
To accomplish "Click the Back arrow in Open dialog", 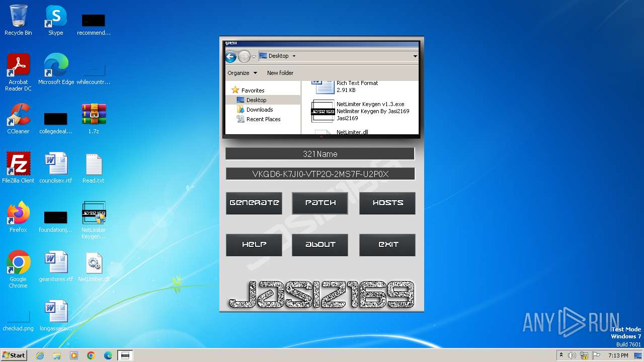I will (231, 56).
